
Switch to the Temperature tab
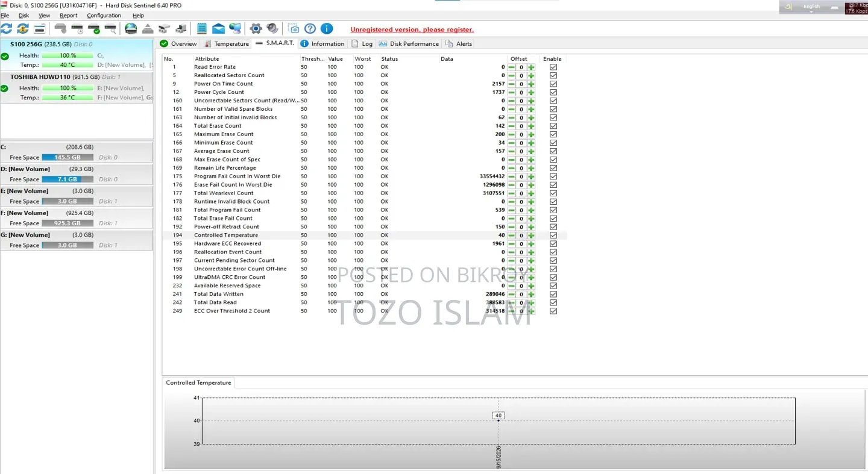click(x=227, y=44)
